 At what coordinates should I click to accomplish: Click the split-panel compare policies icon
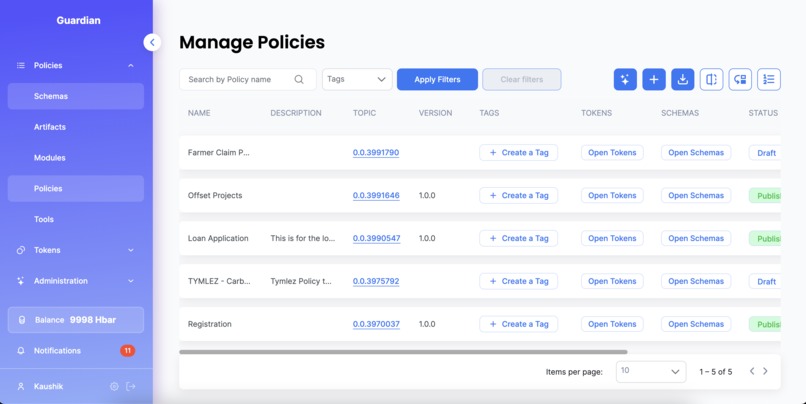(711, 80)
